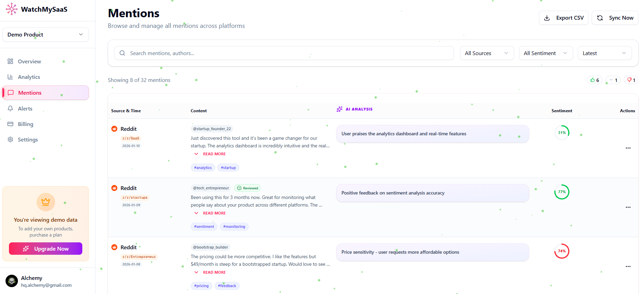Click the Sync Now button

click(615, 18)
